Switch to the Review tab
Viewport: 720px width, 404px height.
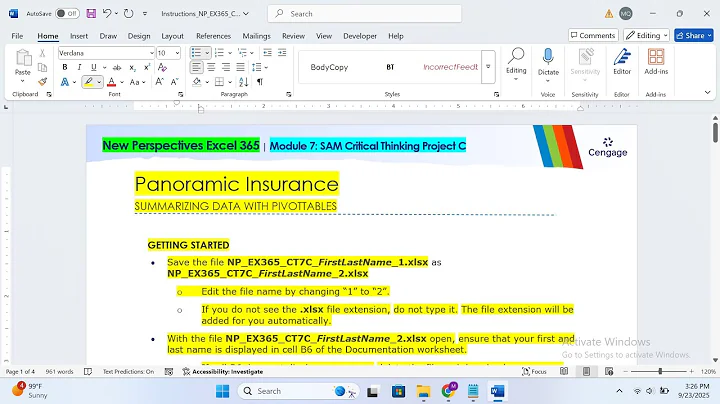[x=293, y=36]
